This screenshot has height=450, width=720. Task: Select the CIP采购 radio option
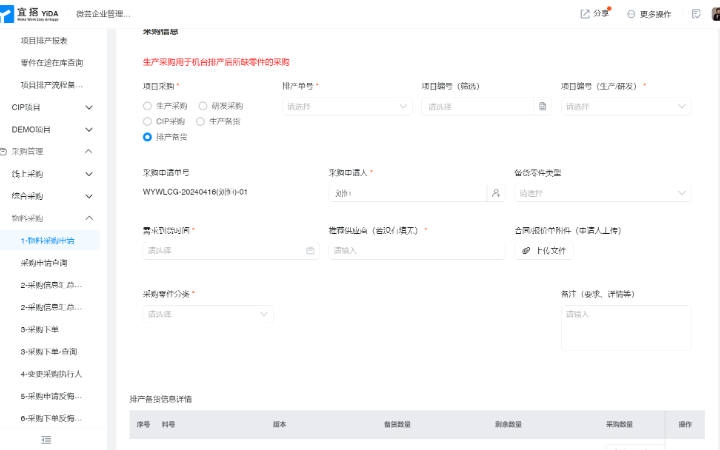click(147, 122)
